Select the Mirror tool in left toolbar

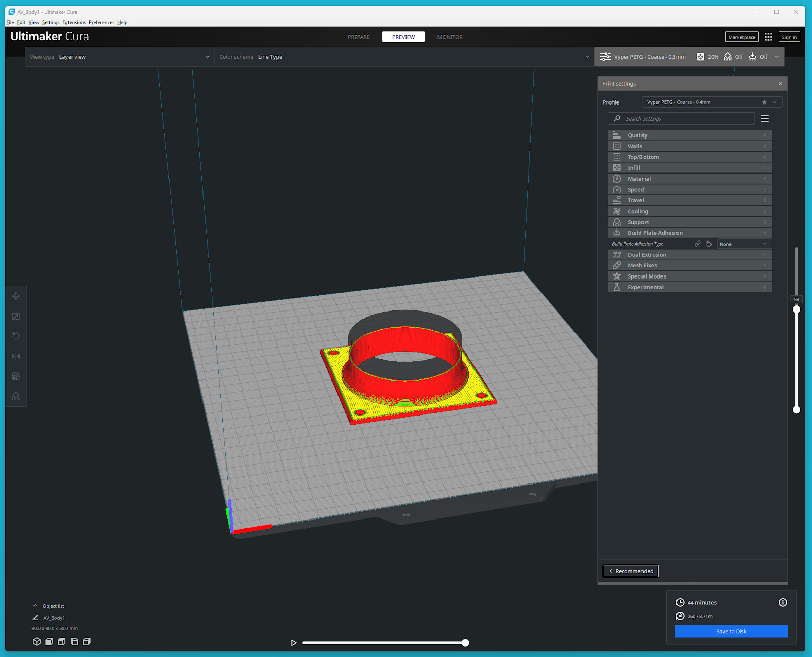[16, 356]
